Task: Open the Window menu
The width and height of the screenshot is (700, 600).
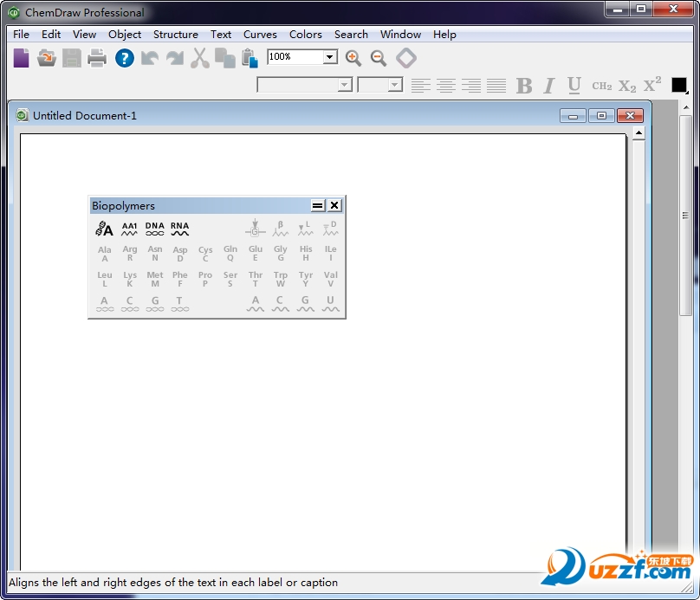Action: coord(400,35)
